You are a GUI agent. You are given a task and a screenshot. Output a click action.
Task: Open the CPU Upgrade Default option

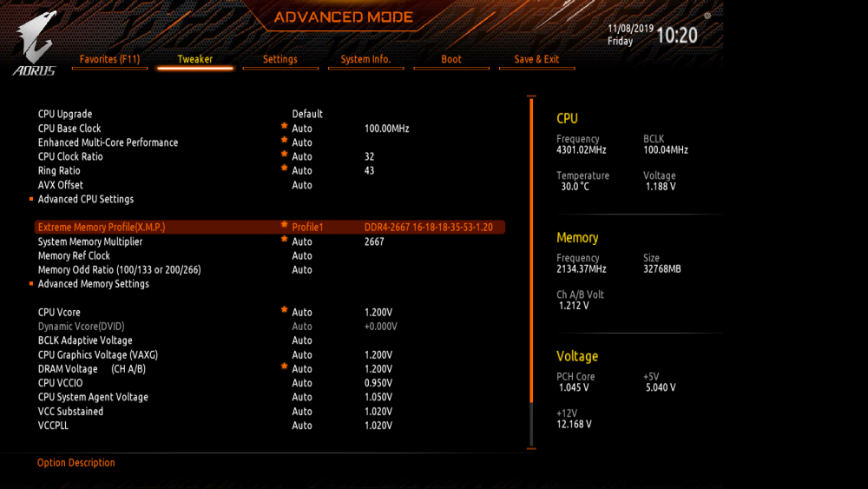[307, 114]
